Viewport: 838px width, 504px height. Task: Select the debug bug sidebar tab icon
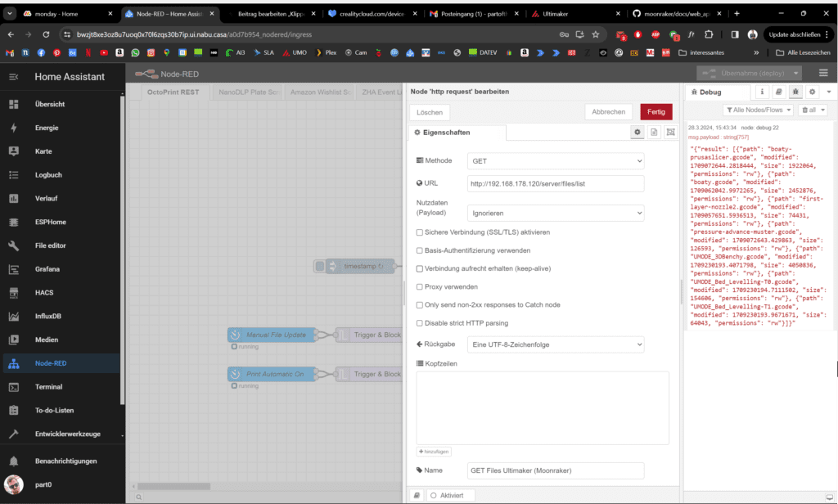pyautogui.click(x=795, y=92)
